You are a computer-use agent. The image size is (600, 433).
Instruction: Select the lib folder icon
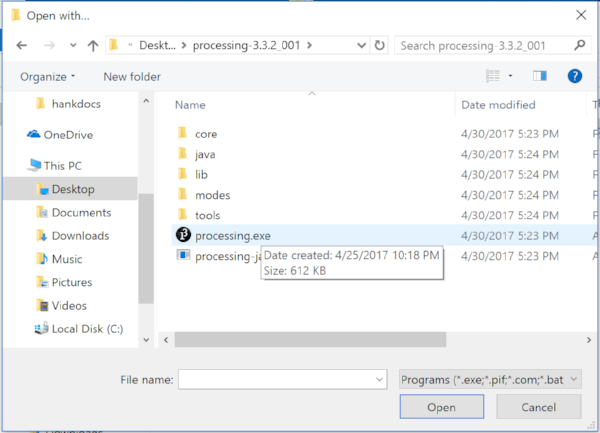tap(183, 174)
